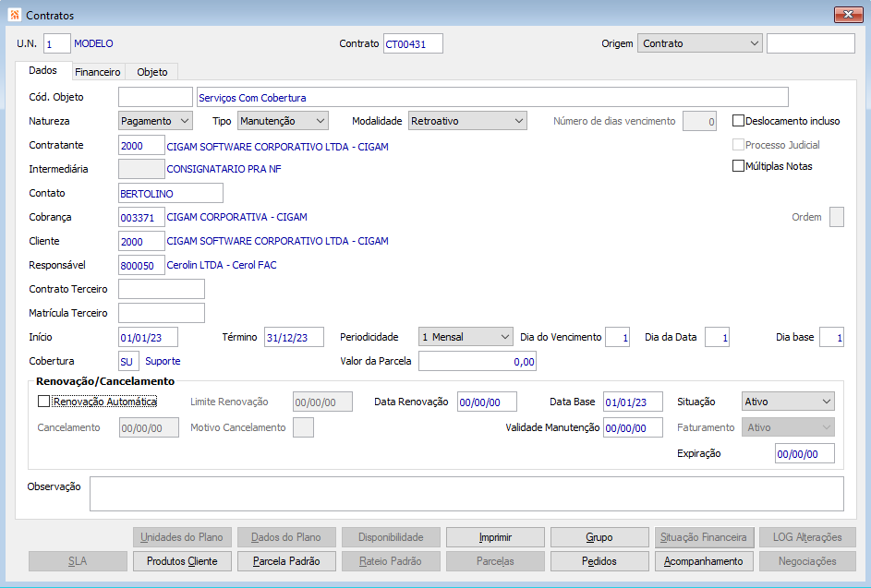The height and width of the screenshot is (588, 871).
Task: Enable the Deslocamento incluso checkbox
Action: point(738,121)
